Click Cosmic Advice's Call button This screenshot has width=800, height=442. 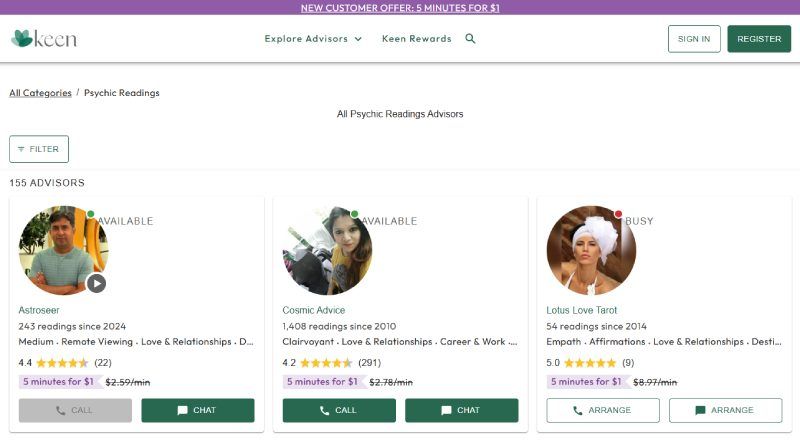[338, 410]
